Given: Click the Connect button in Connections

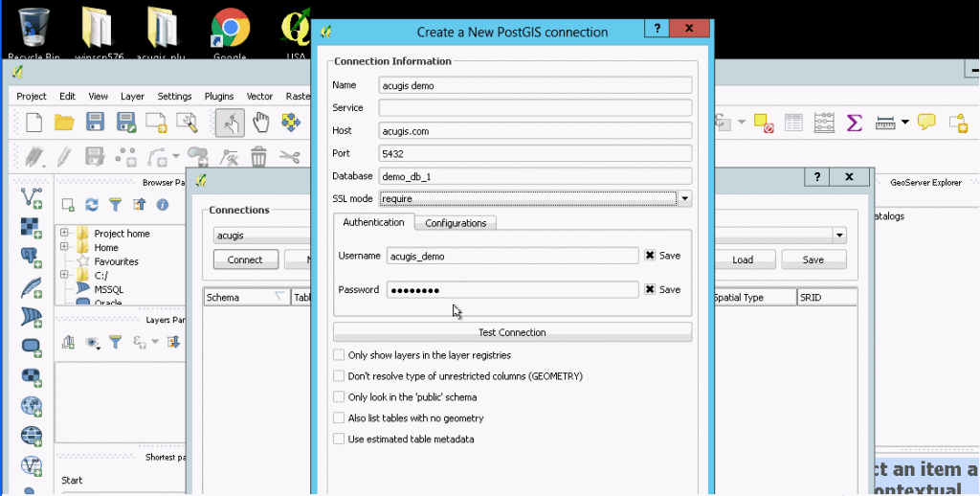Looking at the screenshot, I should (x=245, y=259).
